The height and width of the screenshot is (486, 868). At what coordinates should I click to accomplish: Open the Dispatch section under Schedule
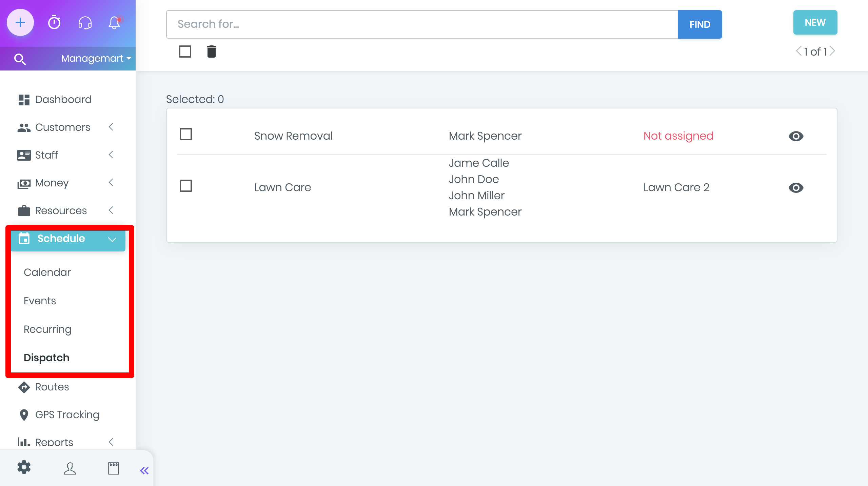46,357
